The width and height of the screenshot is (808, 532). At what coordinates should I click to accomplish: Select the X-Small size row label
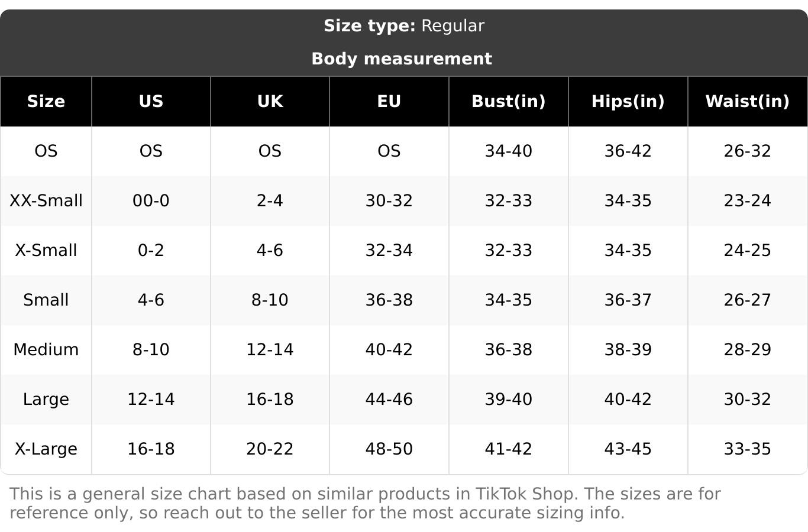(x=46, y=250)
